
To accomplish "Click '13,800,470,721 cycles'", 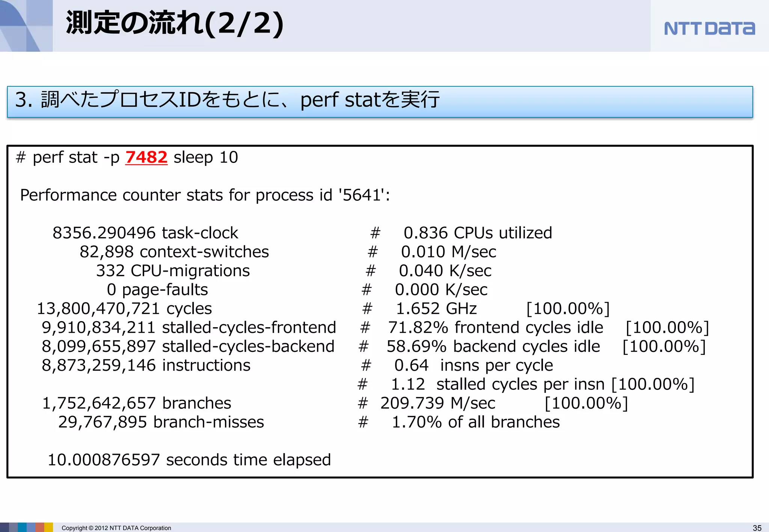I will tap(124, 309).
